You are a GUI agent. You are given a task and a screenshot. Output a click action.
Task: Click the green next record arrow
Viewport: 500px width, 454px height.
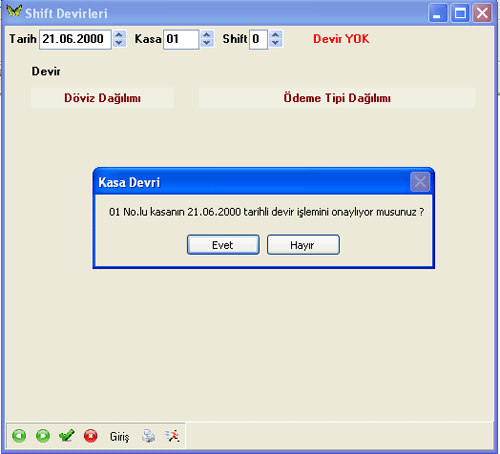pos(43,436)
